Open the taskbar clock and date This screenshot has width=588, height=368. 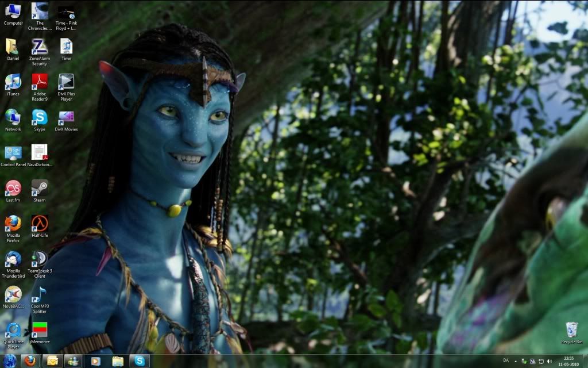click(x=568, y=361)
